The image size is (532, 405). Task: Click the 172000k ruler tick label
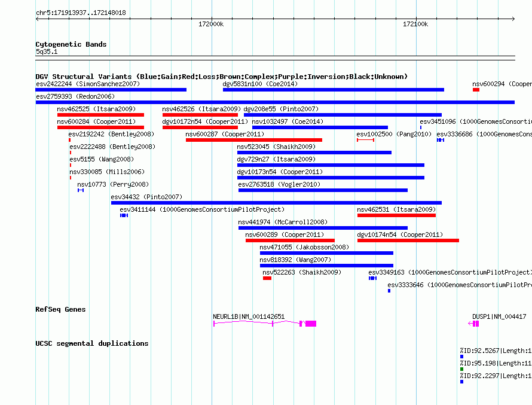coord(211,25)
